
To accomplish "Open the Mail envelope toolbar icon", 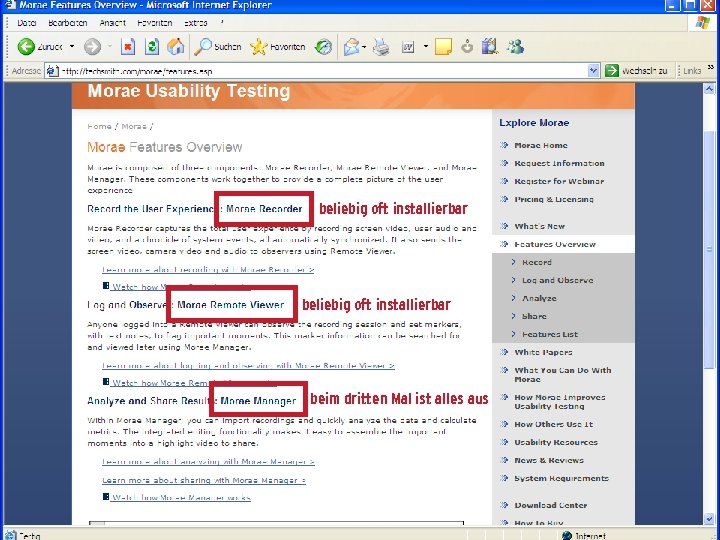I will pyautogui.click(x=351, y=46).
